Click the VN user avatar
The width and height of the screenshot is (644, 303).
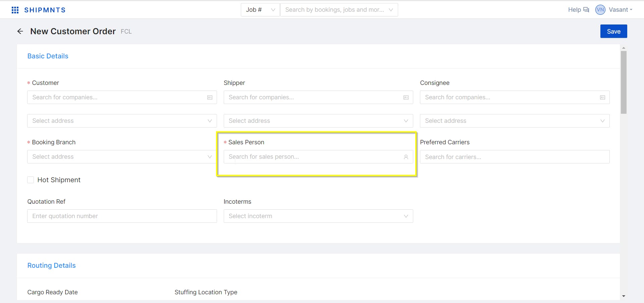click(600, 10)
